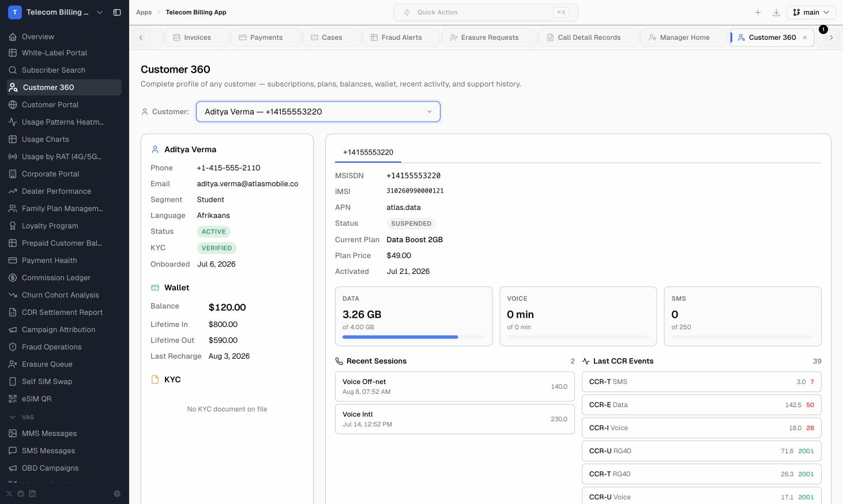Select the CCR-E Data event row
This screenshot has height=504, width=843.
702,405
